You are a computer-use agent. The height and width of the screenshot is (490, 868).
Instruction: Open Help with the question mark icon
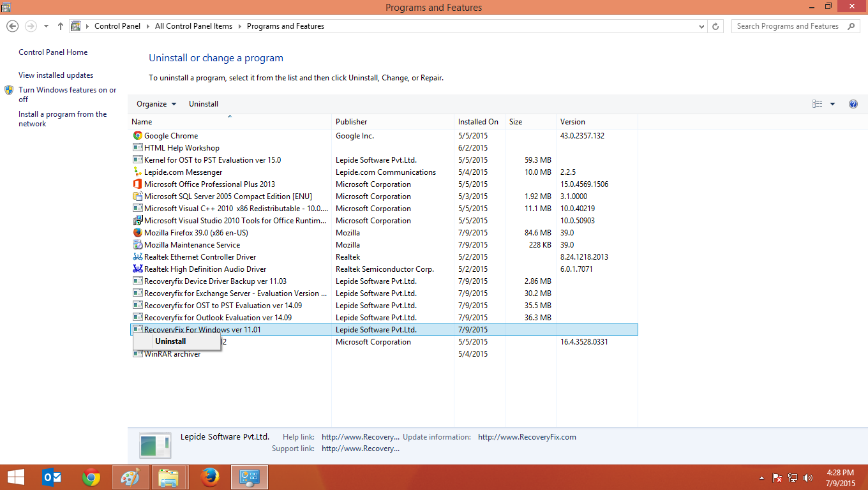(853, 104)
